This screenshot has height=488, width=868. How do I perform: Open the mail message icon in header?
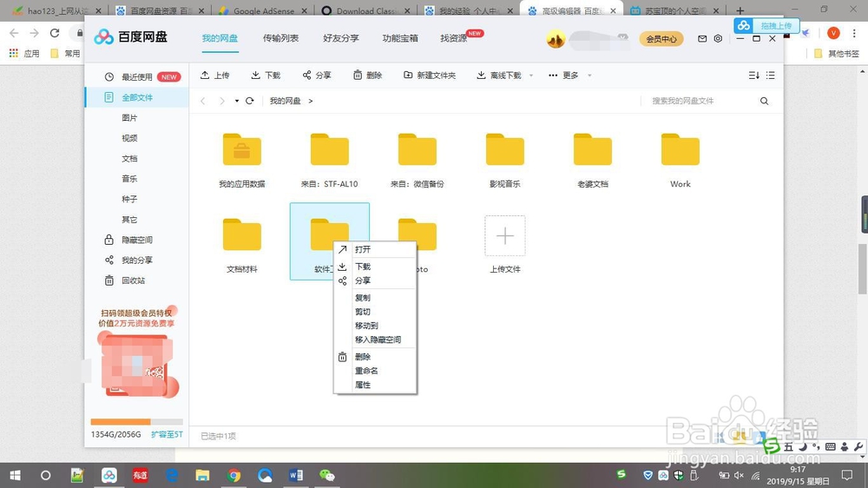[x=702, y=39]
